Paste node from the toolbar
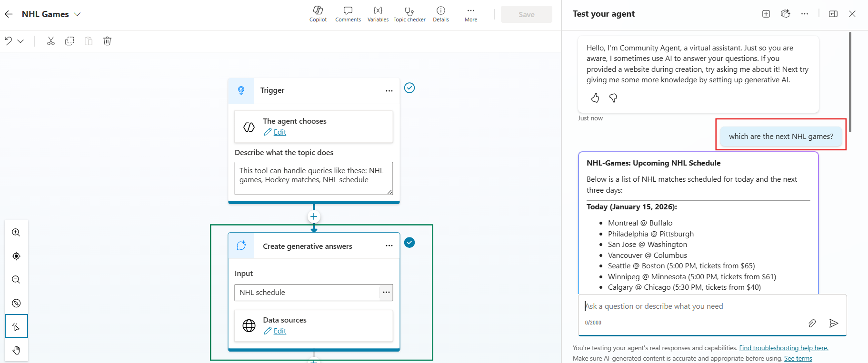The height and width of the screenshot is (363, 868). click(x=89, y=41)
